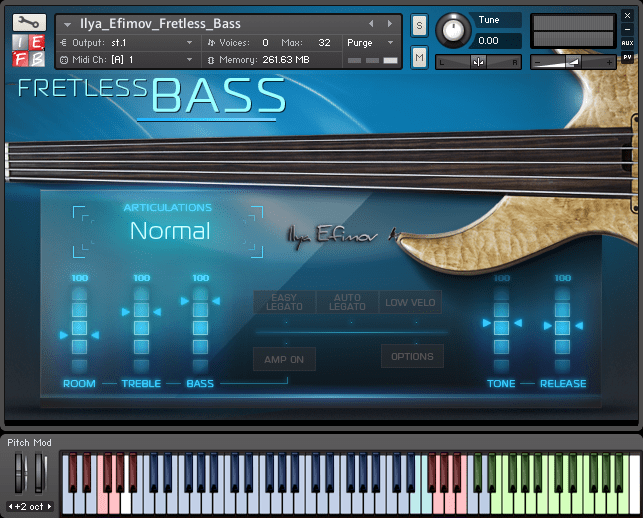643x518 pixels.
Task: Toggle the Low Velo button
Action: tap(410, 302)
